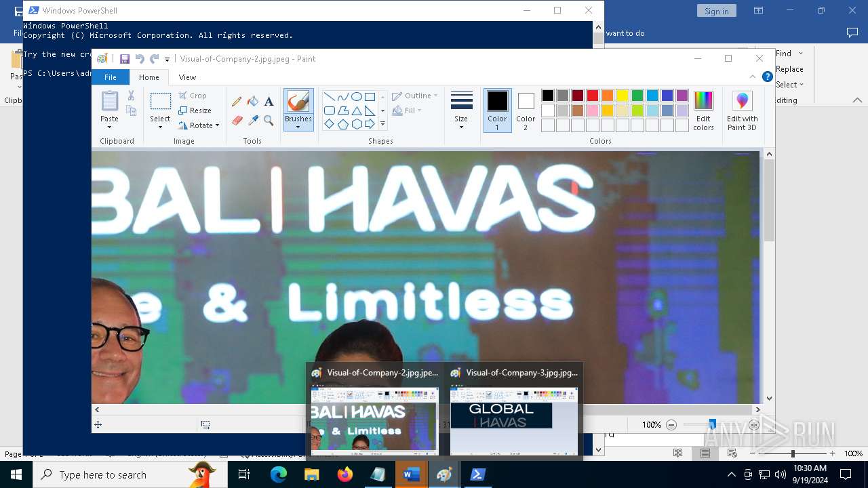Open Firefox from the taskbar
This screenshot has height=488, width=868.
tap(345, 474)
